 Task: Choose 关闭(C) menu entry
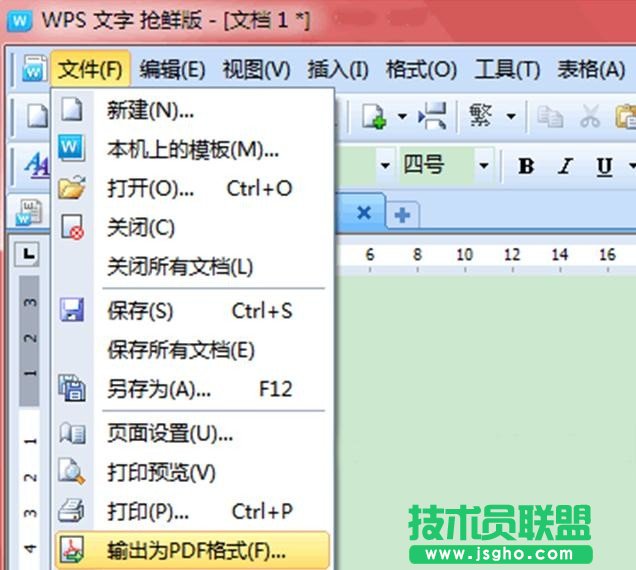[191, 228]
